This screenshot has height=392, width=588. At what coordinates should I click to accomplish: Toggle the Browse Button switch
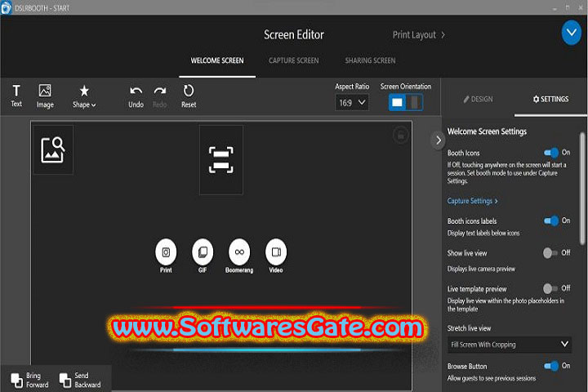(x=551, y=366)
